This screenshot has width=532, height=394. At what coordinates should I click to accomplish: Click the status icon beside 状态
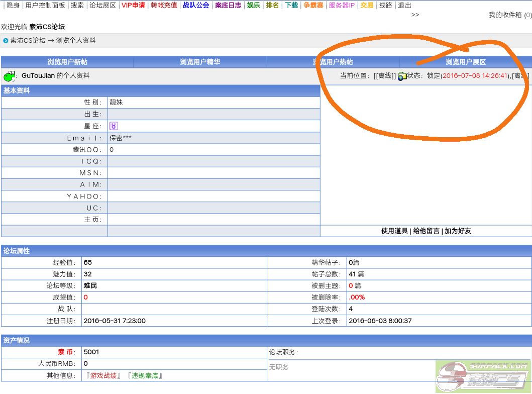tap(402, 76)
